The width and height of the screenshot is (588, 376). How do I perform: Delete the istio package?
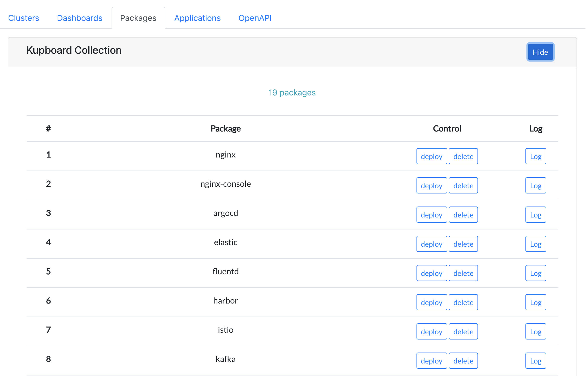click(x=463, y=332)
